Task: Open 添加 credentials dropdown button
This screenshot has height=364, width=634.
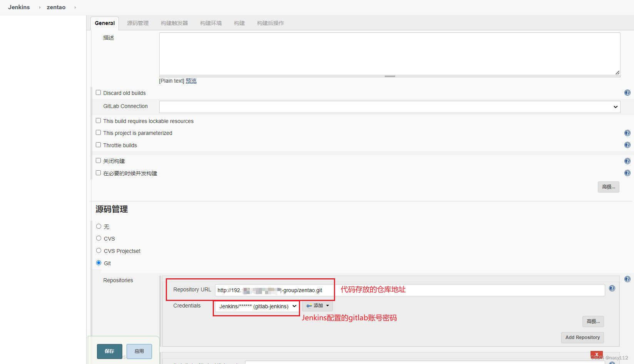Action: (317, 306)
